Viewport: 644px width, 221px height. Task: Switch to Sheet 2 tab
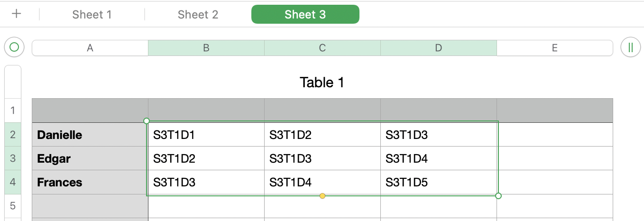(198, 14)
